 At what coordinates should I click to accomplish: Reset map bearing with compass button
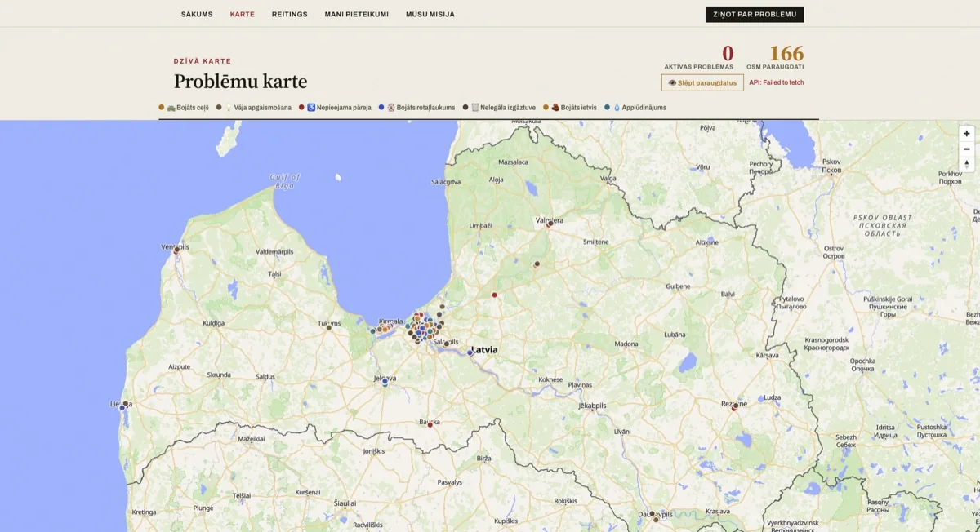point(967,164)
